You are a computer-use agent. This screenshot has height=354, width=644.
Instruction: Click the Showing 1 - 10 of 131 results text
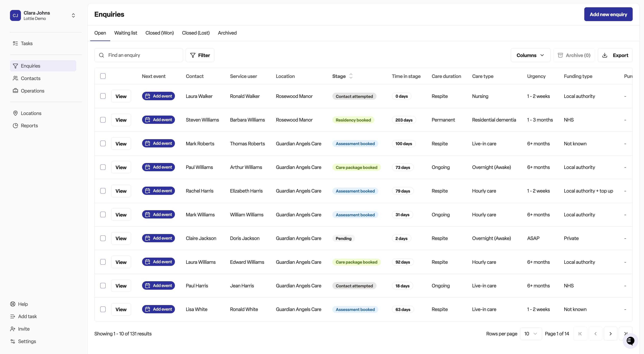[x=123, y=334]
